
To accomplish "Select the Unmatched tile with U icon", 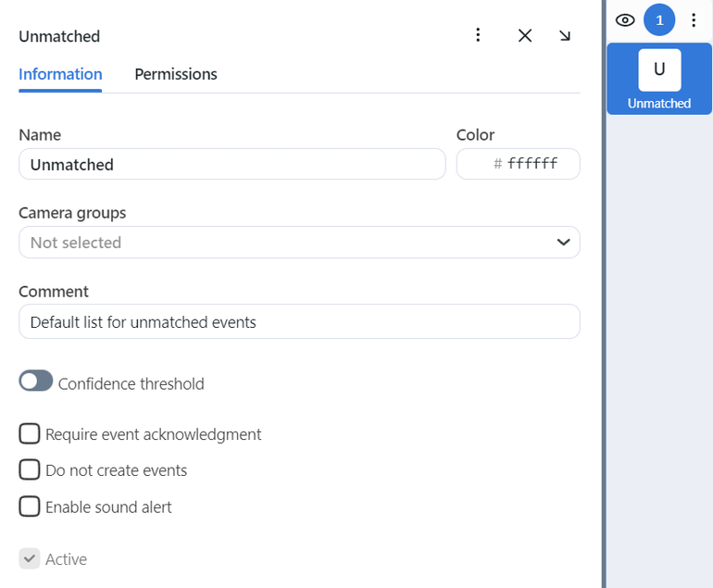I will (659, 81).
